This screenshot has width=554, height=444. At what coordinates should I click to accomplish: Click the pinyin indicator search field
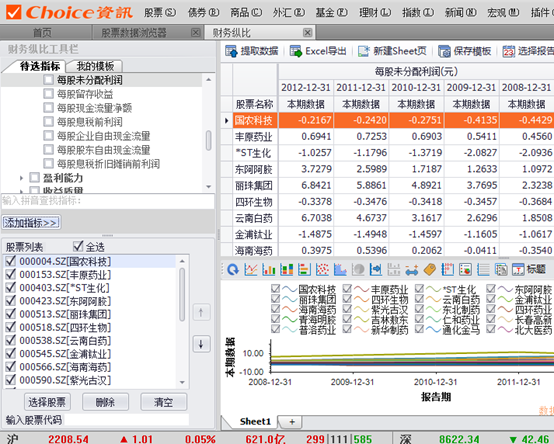pyautogui.click(x=108, y=201)
